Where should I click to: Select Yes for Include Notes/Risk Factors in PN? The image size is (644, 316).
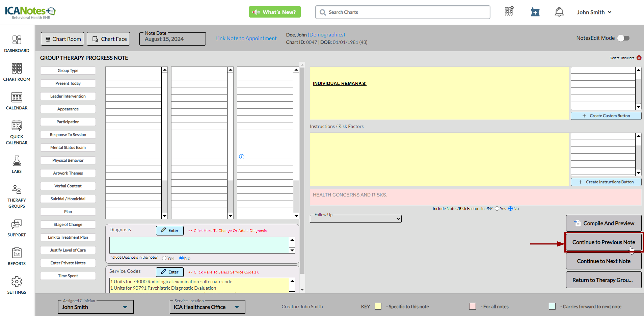coord(497,209)
